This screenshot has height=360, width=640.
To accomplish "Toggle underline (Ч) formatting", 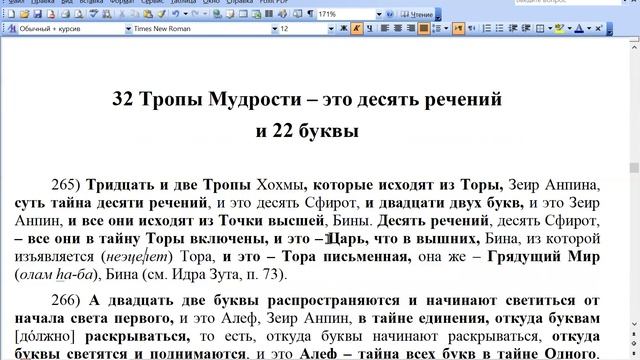I will [x=370, y=29].
